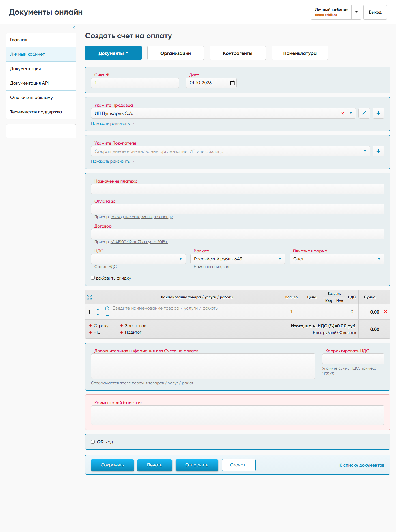396x532 pixels.
Task: Open the НДС rate dropdown
Action: pyautogui.click(x=138, y=259)
